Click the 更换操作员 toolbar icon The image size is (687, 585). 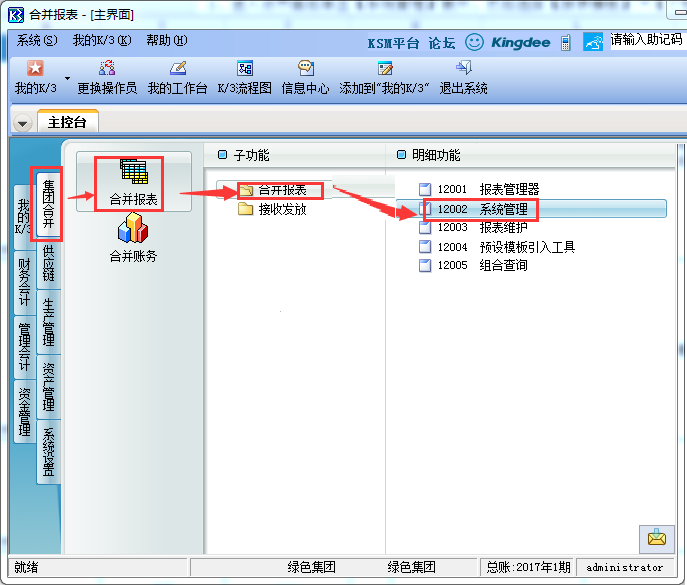[x=107, y=68]
